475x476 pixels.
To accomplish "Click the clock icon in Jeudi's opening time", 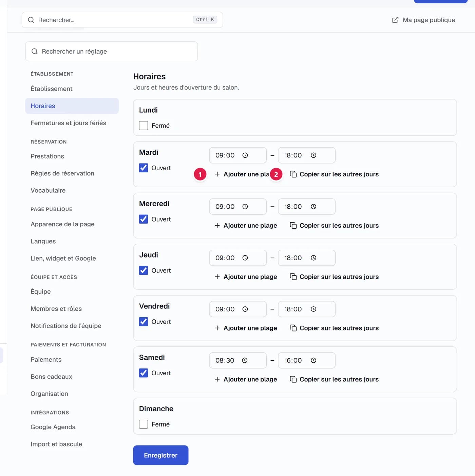I will (x=245, y=258).
